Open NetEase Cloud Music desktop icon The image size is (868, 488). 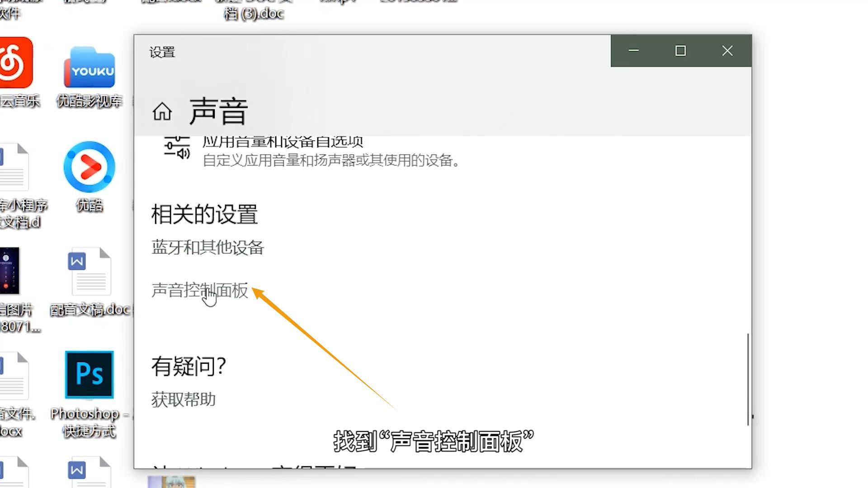click(16, 63)
